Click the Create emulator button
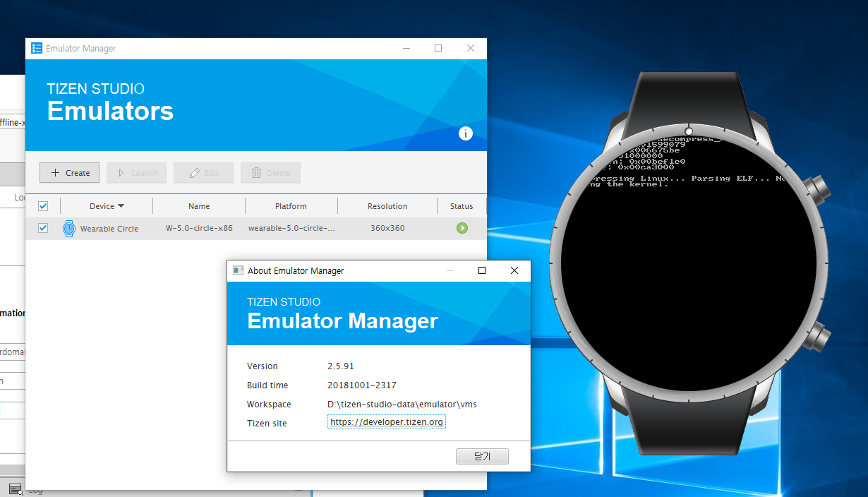Screen dimensions: 868x497 point(70,173)
